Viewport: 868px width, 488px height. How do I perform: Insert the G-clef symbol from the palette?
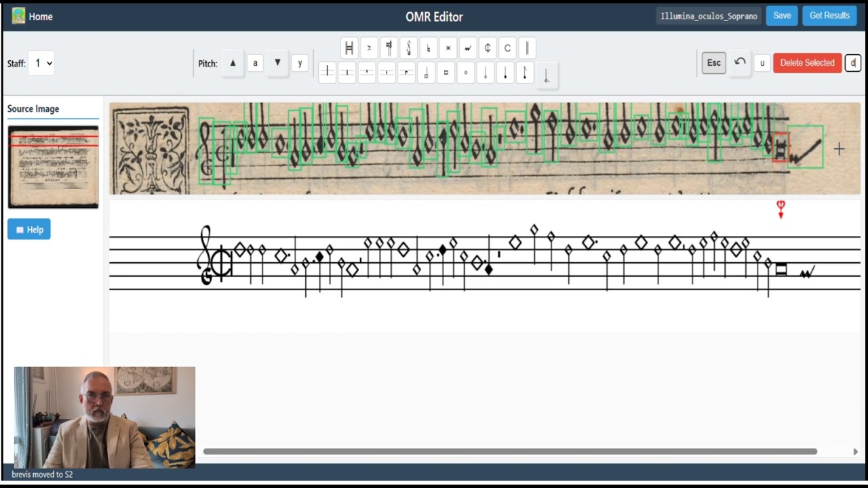408,48
